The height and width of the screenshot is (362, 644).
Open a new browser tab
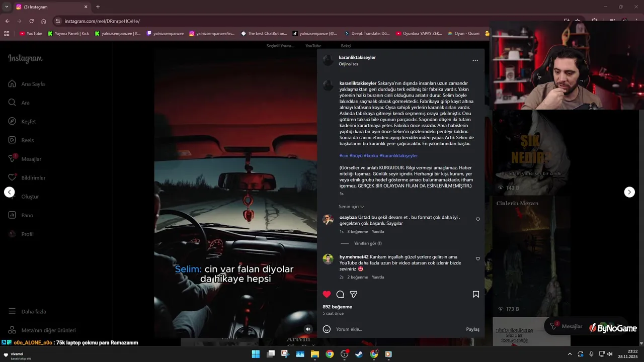[98, 7]
